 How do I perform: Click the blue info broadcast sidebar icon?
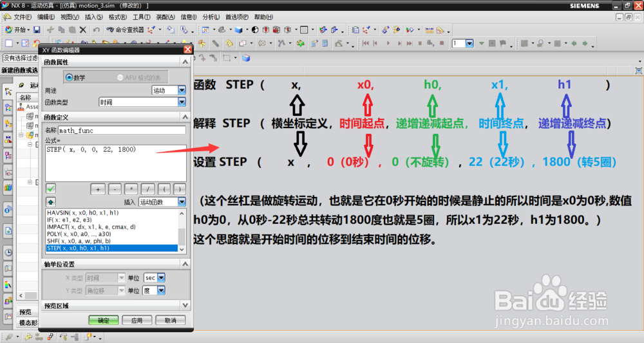(8, 210)
